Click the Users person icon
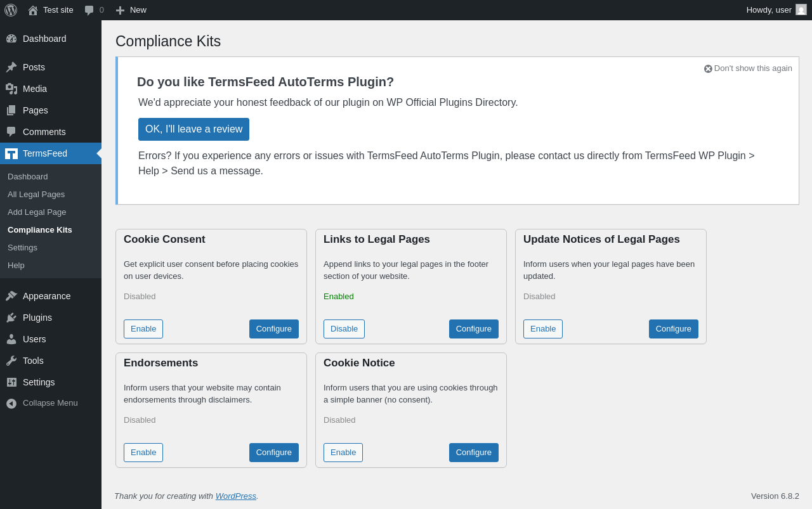The image size is (812, 509). coord(11,339)
